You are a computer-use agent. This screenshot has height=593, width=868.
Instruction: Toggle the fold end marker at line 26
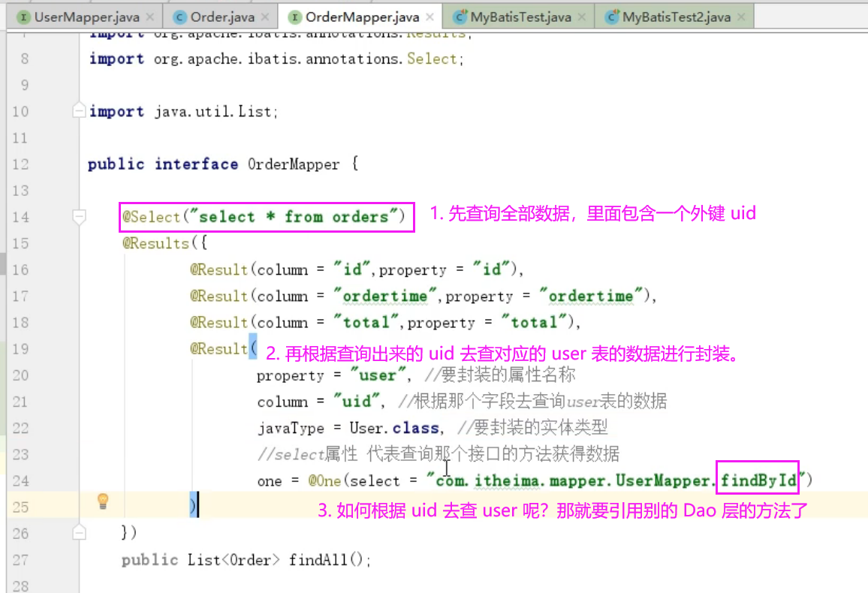coord(79,533)
